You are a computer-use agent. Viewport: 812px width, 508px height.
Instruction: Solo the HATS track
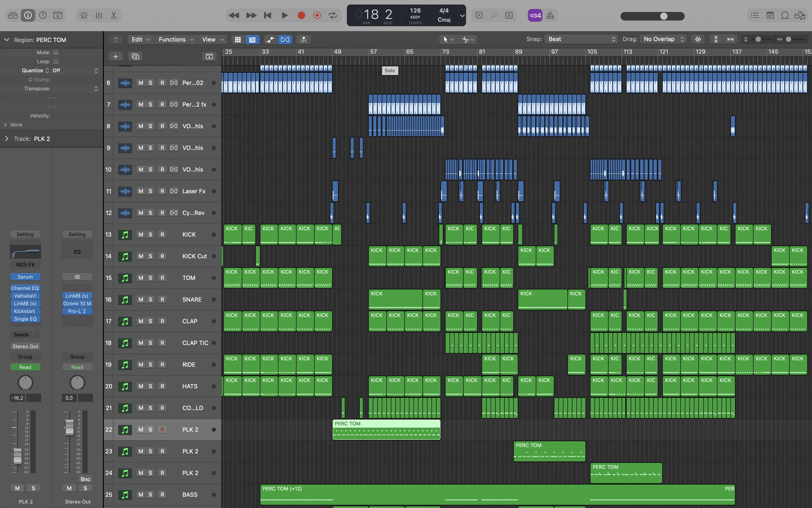tap(150, 386)
